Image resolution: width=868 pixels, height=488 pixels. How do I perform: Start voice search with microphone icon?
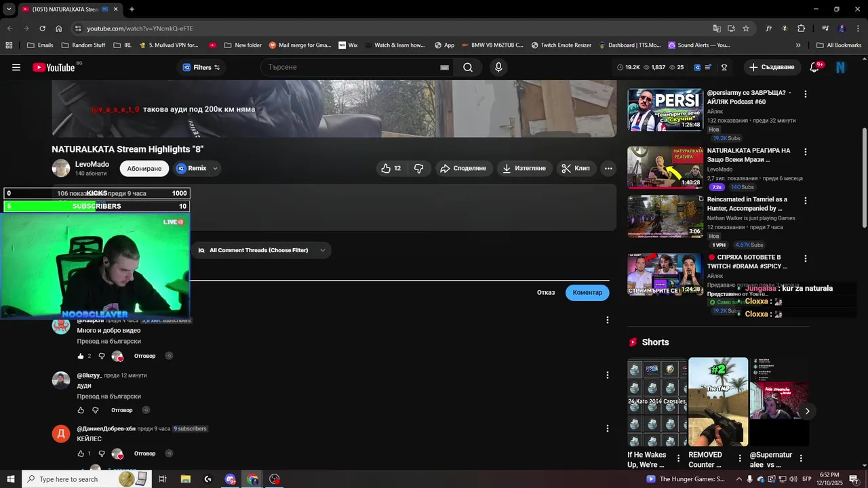coord(498,67)
